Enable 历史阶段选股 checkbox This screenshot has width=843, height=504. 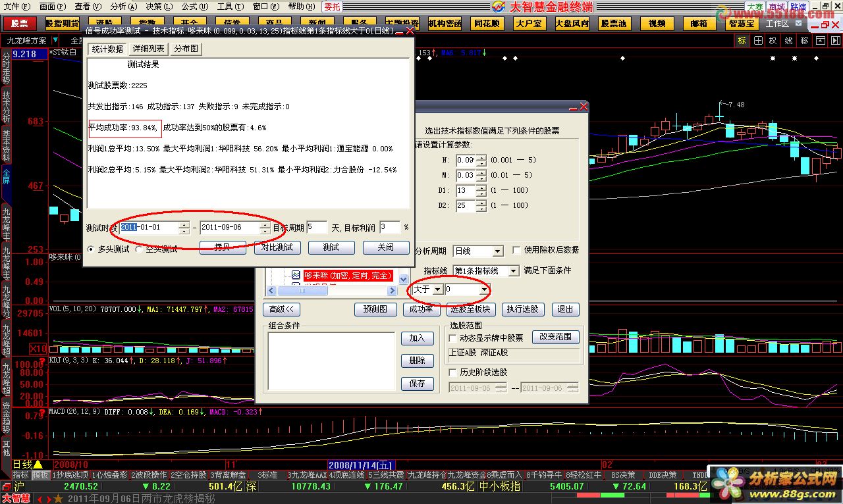point(452,372)
